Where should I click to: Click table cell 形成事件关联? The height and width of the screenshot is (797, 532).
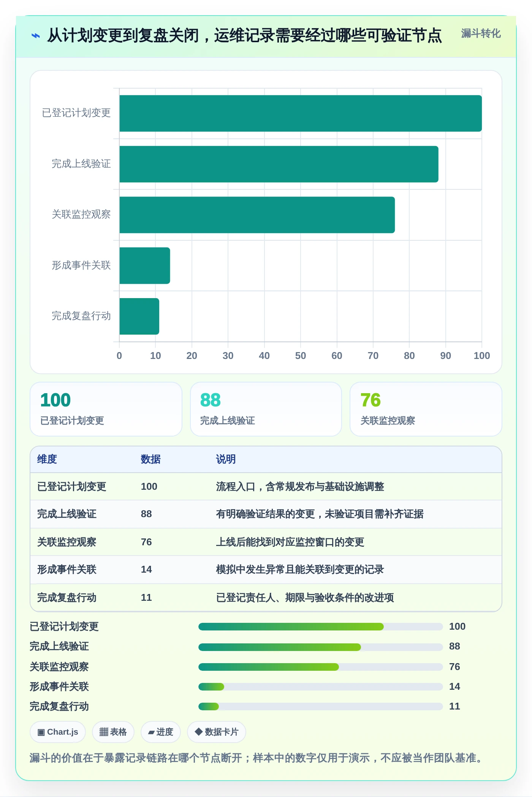67,570
